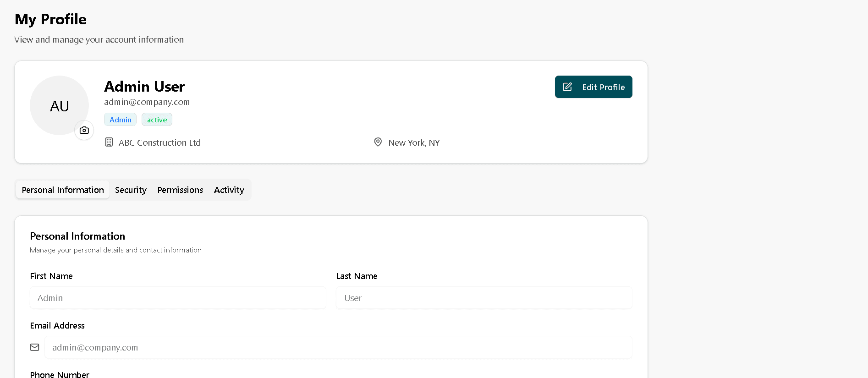868x378 pixels.
Task: Click the camera icon to change avatar
Action: click(x=84, y=130)
